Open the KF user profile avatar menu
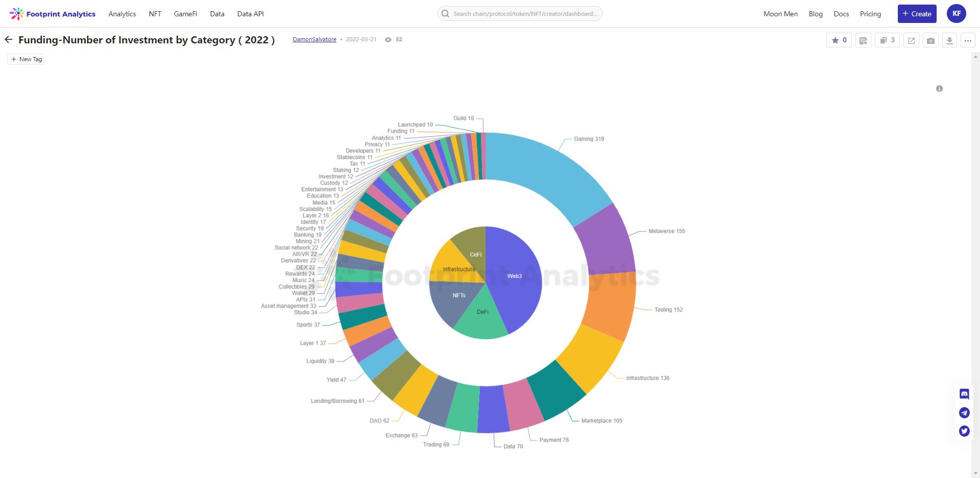Screen dimensions: 980x478 pyautogui.click(x=956, y=14)
